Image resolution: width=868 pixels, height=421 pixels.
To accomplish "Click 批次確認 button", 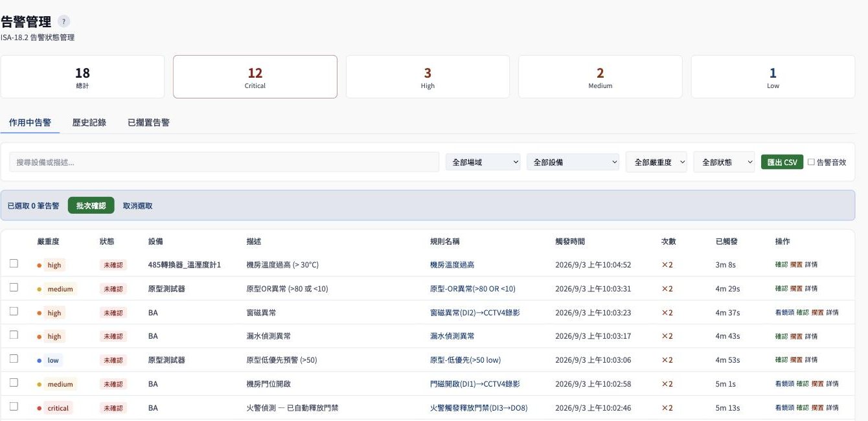I will tap(91, 205).
